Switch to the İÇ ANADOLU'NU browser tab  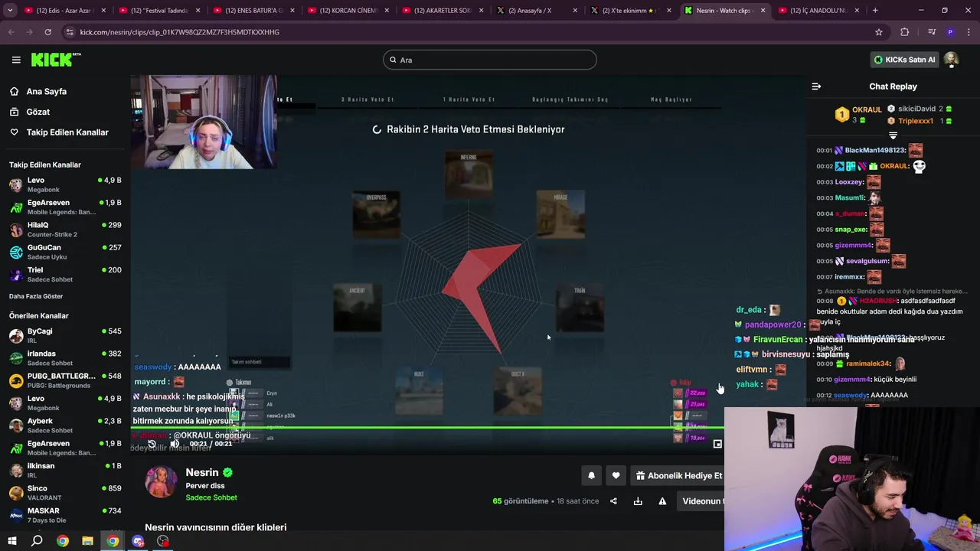pyautogui.click(x=818, y=11)
